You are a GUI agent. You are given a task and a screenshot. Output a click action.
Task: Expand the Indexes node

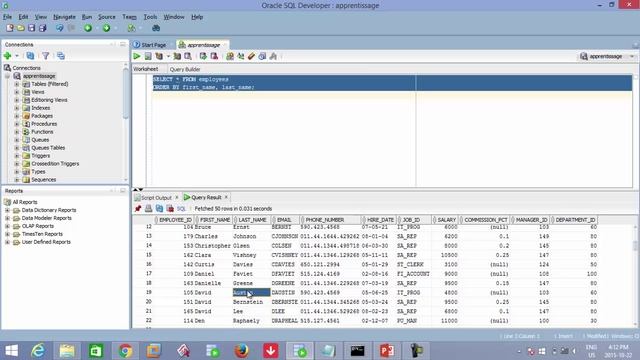(17, 108)
